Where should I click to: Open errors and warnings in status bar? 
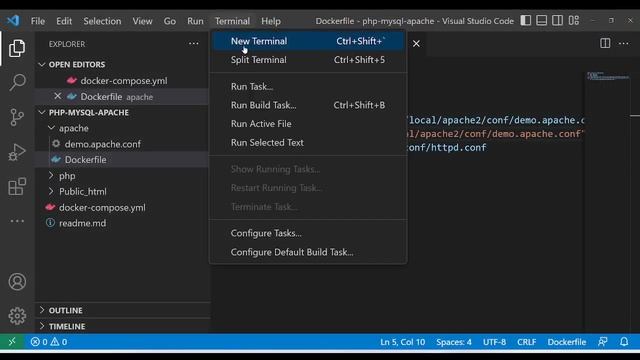pos(49,342)
